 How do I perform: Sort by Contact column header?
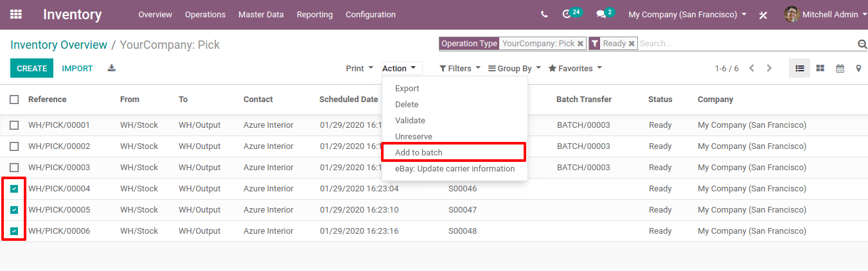coord(258,100)
